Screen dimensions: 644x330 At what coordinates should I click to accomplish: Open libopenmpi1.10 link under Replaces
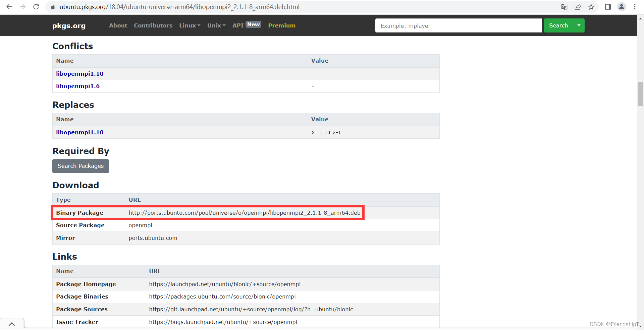point(80,132)
